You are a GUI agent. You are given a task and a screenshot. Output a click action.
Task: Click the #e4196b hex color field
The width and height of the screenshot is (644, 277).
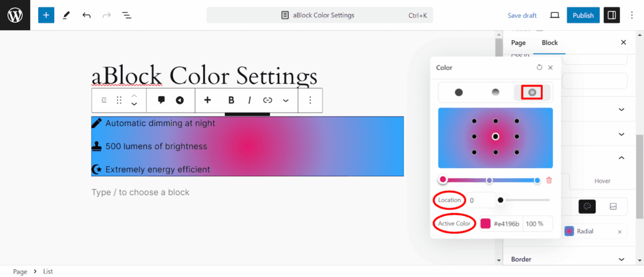[x=506, y=223]
